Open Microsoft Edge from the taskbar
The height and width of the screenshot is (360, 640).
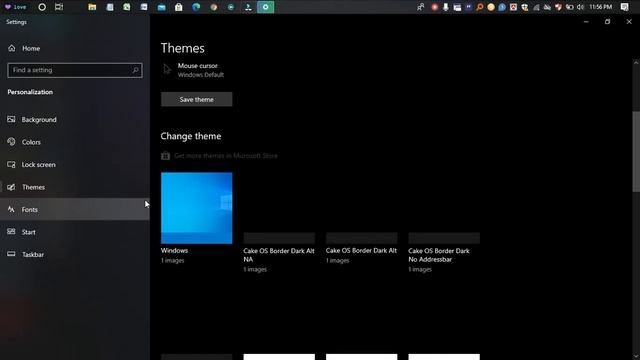[196, 7]
